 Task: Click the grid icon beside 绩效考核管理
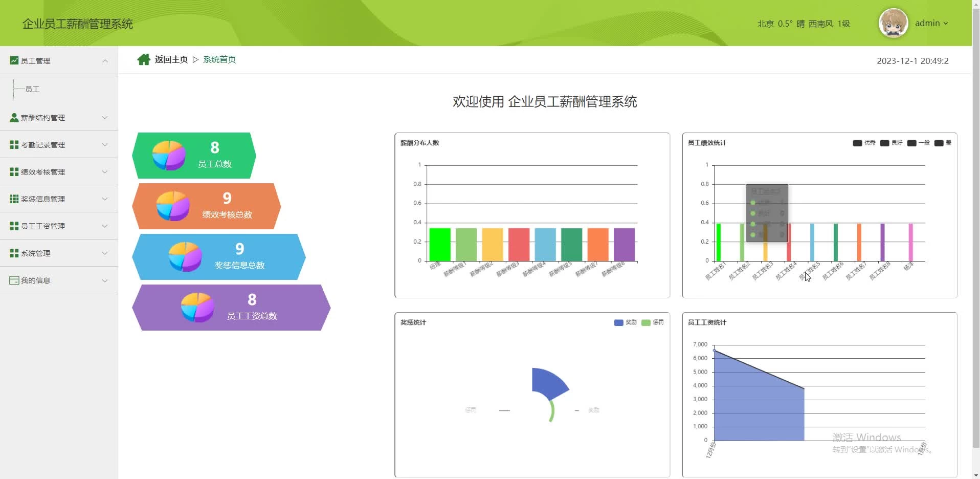[14, 172]
